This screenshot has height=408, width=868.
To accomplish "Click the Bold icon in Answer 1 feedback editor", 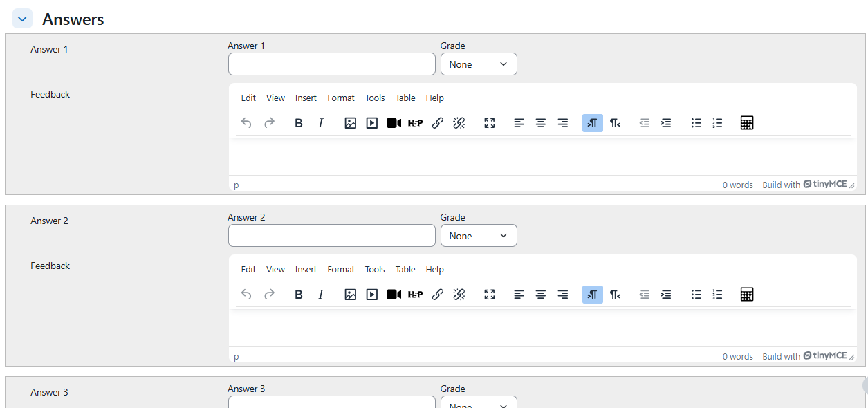I will tap(299, 123).
